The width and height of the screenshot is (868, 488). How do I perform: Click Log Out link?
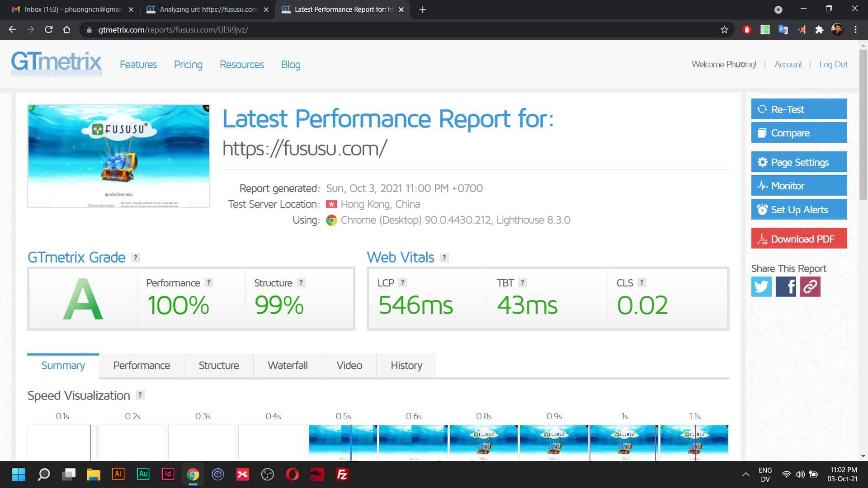(833, 64)
